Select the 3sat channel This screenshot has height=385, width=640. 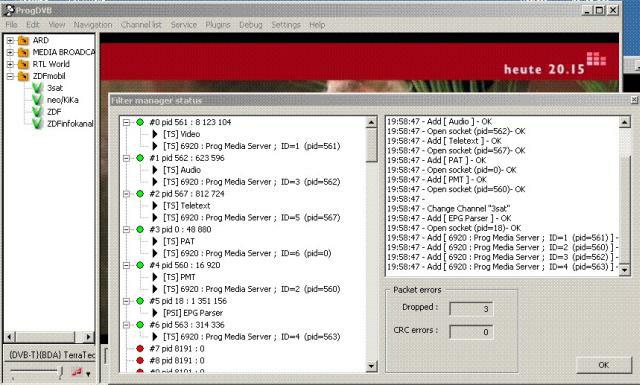coord(55,88)
